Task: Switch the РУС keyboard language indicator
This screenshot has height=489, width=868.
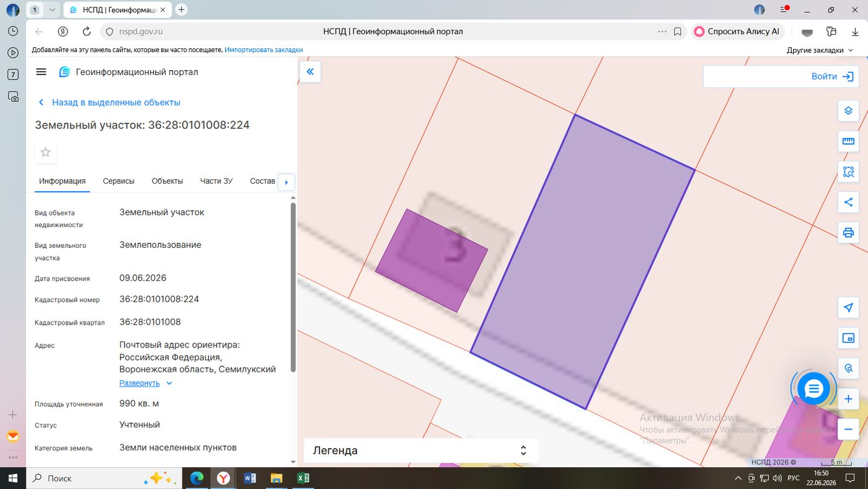Action: (794, 478)
